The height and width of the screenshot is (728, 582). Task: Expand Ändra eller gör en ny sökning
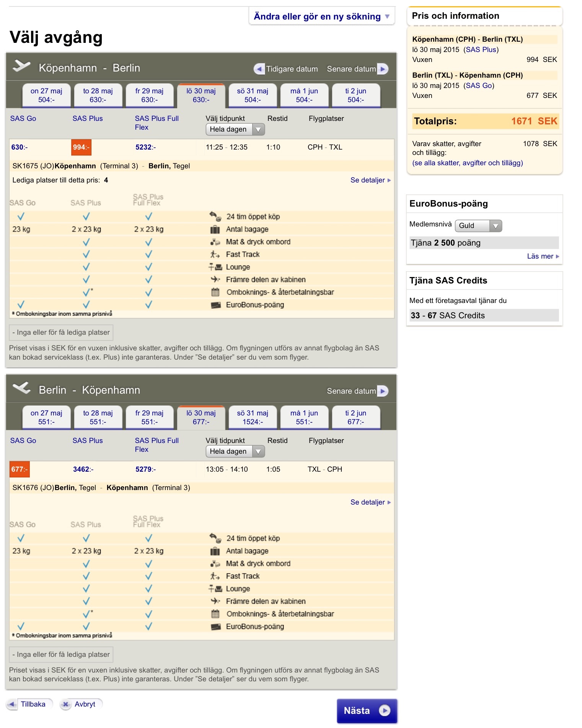coord(321,16)
